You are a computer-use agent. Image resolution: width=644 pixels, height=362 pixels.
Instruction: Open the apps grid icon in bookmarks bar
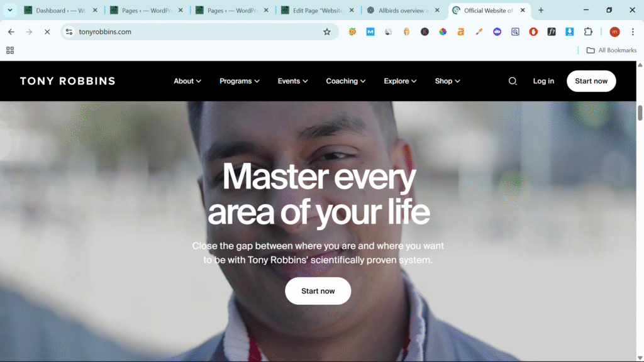[x=10, y=50]
